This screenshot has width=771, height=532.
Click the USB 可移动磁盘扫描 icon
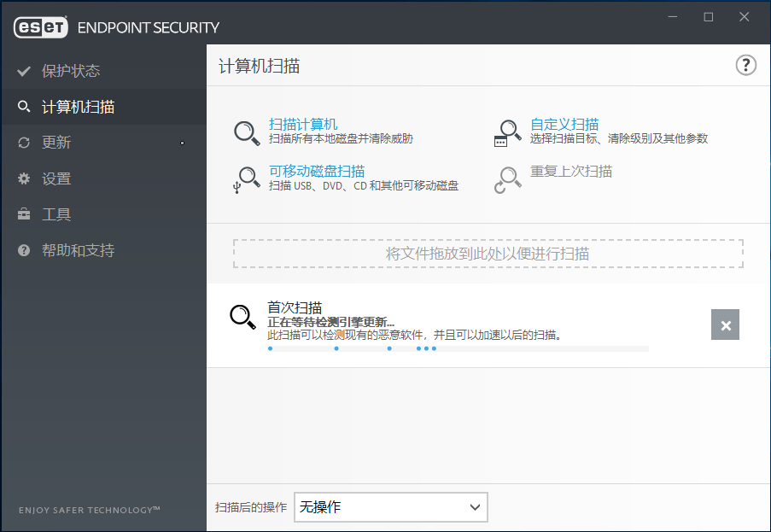(x=247, y=178)
